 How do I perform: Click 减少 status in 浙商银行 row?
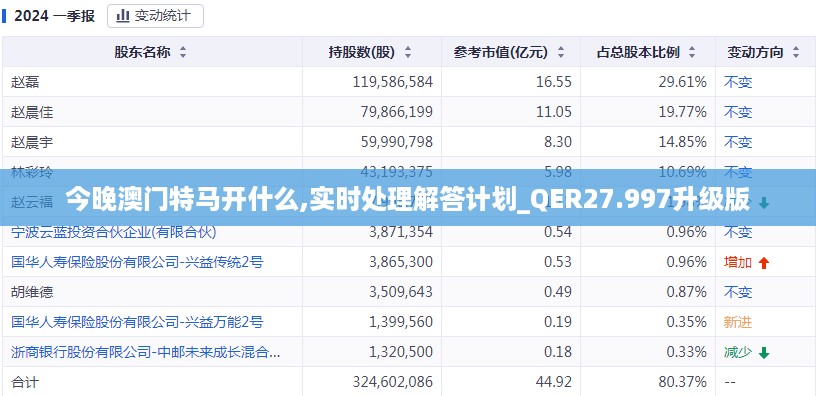pyautogui.click(x=737, y=352)
